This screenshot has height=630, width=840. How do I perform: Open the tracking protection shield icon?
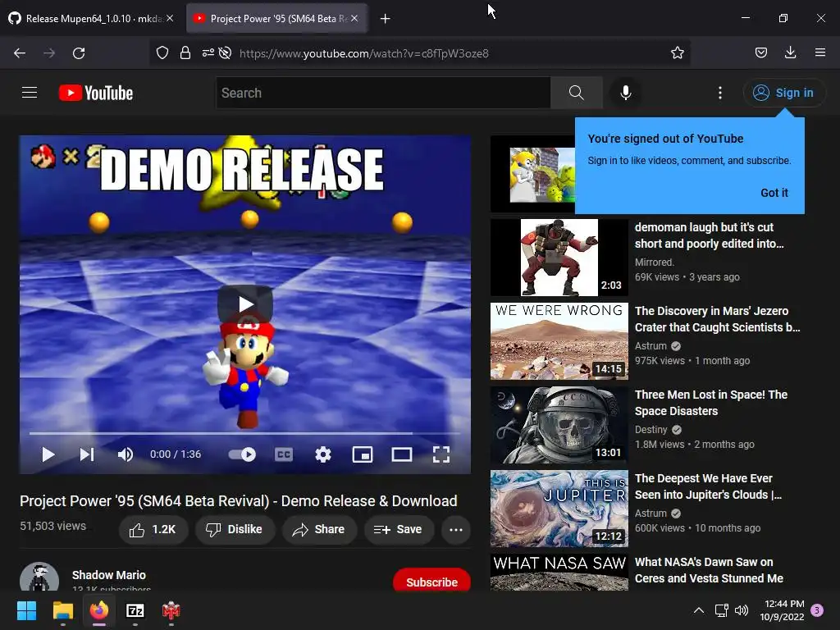162,52
